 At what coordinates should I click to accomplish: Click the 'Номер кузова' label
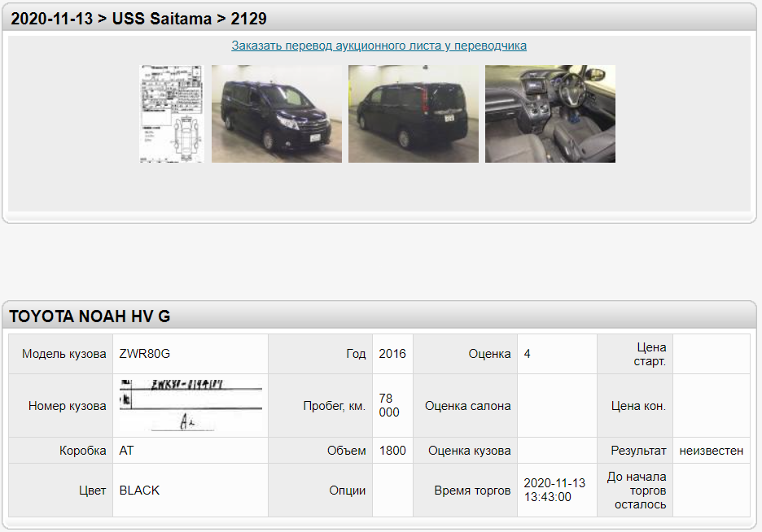tap(67, 406)
